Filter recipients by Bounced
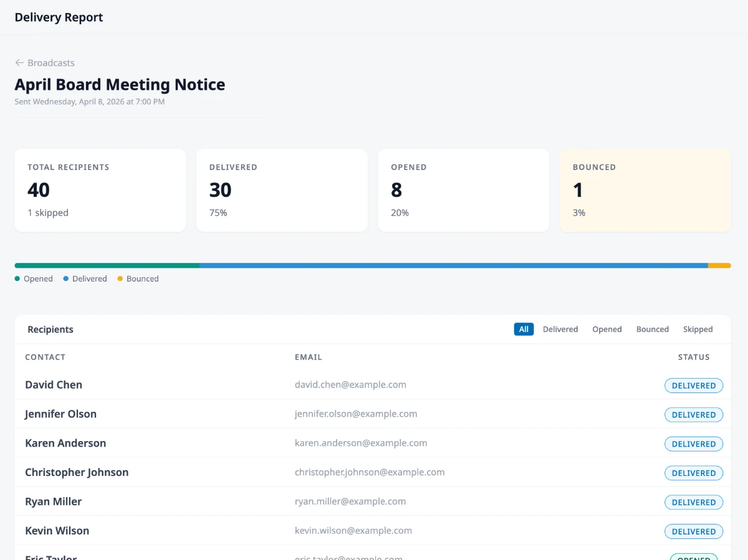Screen dimensions: 748x560 653,329
